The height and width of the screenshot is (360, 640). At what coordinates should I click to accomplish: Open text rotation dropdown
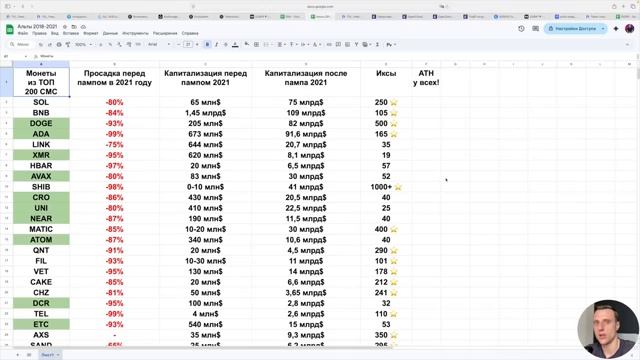(x=316, y=44)
